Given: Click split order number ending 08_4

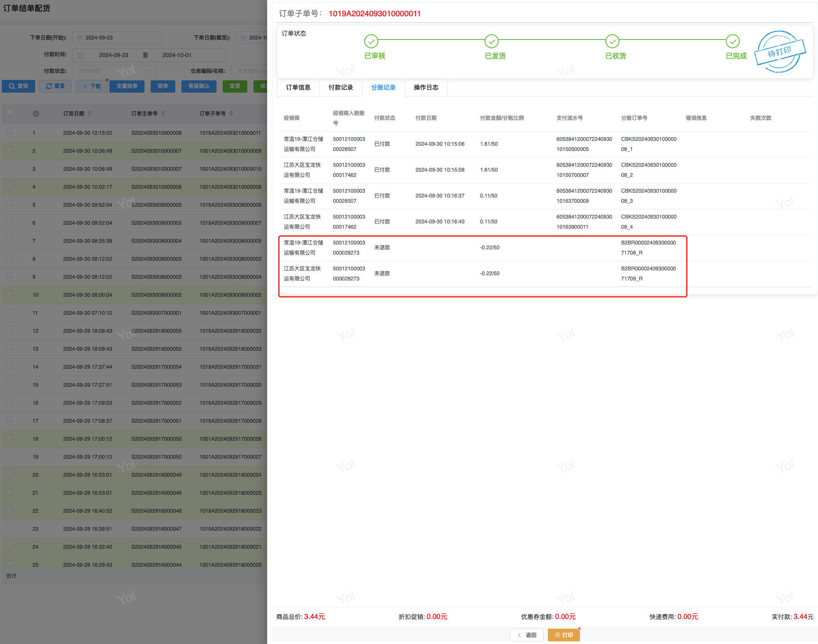Looking at the screenshot, I should coord(649,222).
